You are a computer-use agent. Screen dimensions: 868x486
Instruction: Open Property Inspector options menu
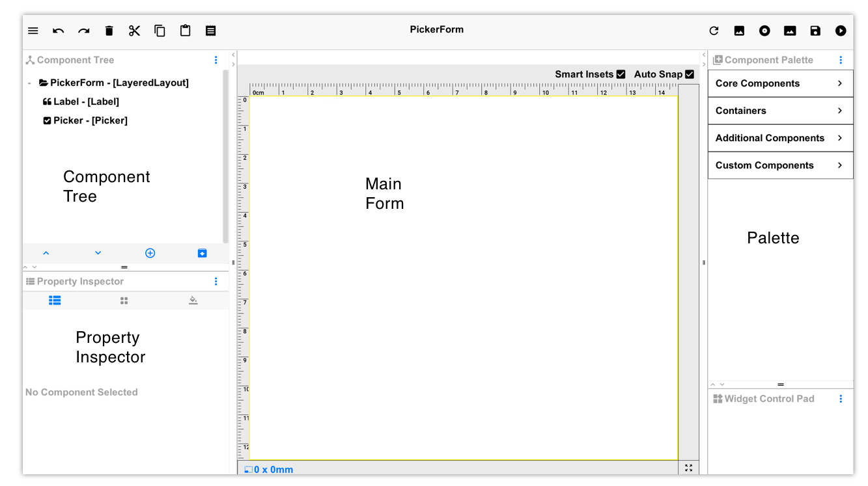point(216,281)
